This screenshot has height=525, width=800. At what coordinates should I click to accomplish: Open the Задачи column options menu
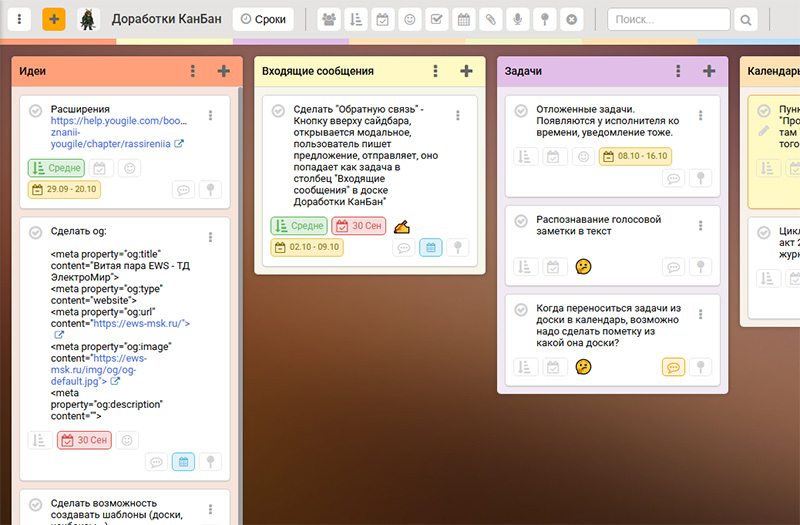678,71
